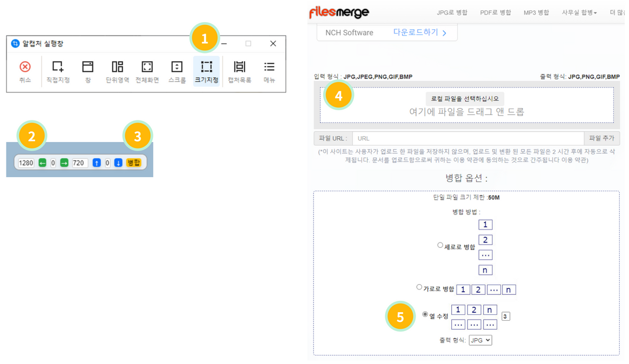Select the 크기지정 size capture tool

206,67
